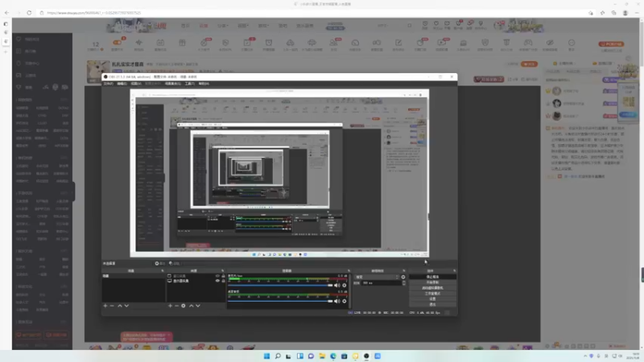
Task: Open OBS Scene Collection menu
Action: 172,84
